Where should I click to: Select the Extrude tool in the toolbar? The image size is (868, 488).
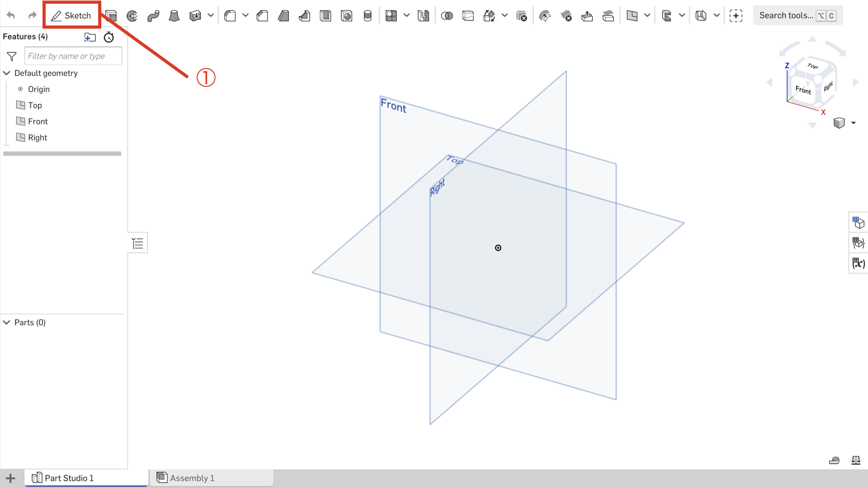[111, 15]
